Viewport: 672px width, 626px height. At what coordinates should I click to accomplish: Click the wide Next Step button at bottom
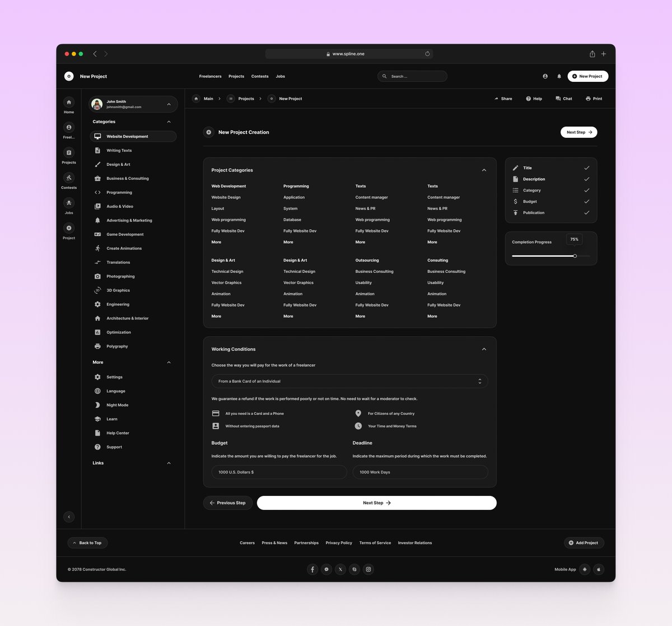pyautogui.click(x=377, y=503)
